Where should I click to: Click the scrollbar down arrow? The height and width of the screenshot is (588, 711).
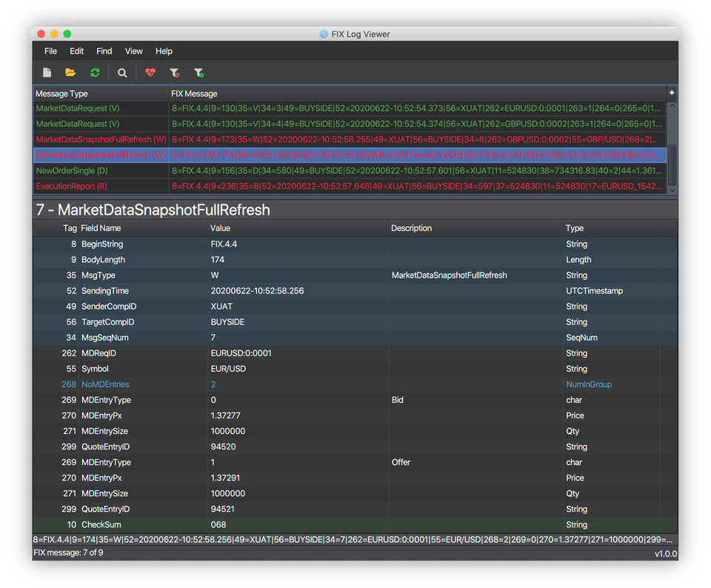pyautogui.click(x=671, y=190)
